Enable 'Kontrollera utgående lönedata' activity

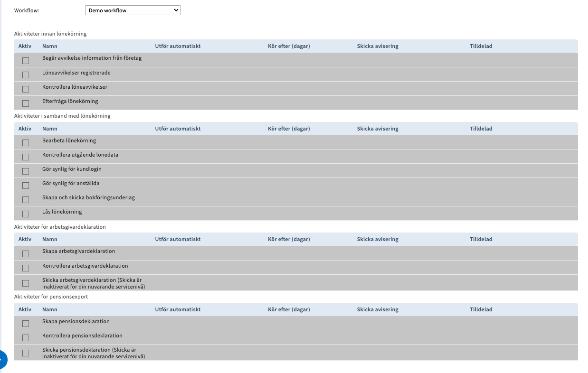[26, 157]
